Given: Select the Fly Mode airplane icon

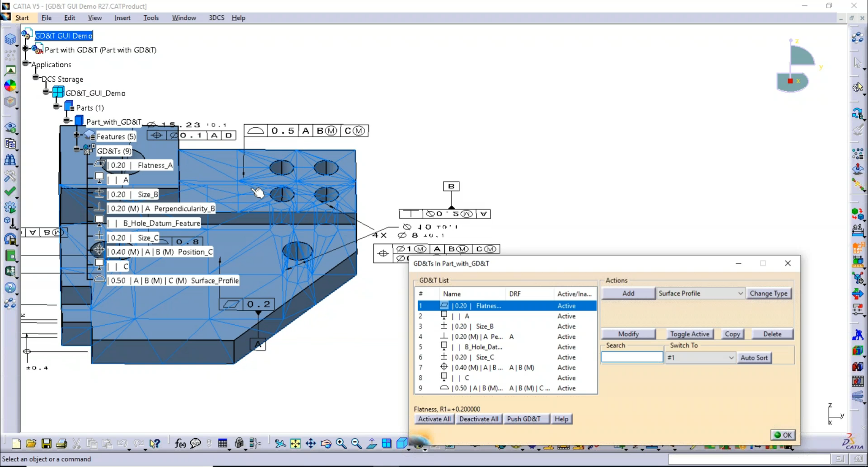Looking at the screenshot, I should click(280, 444).
